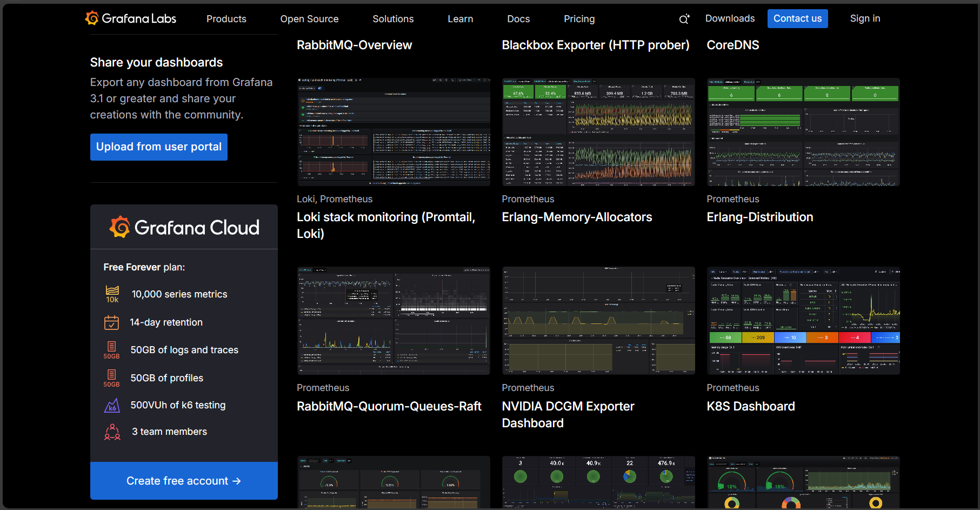Click '50GB of profiles' text

[x=167, y=378]
